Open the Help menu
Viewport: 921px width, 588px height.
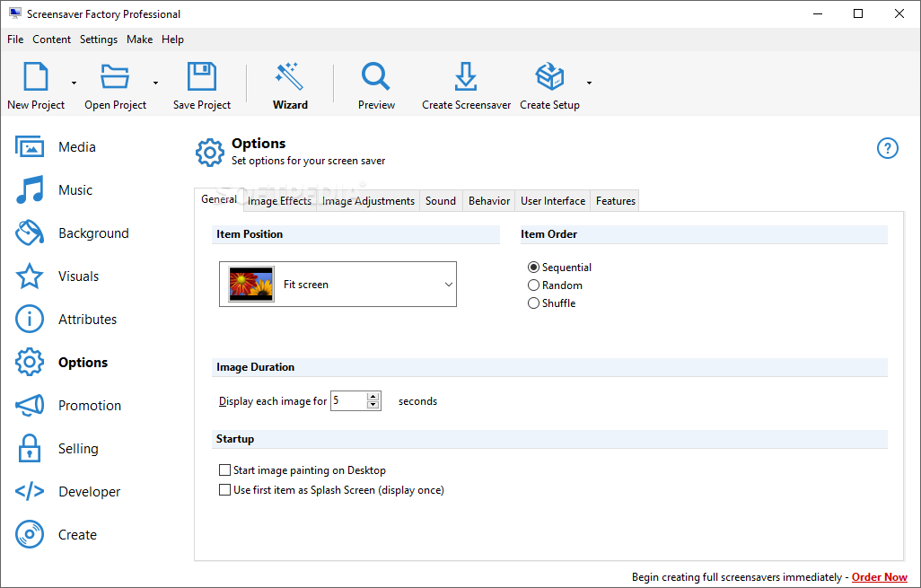pyautogui.click(x=172, y=39)
